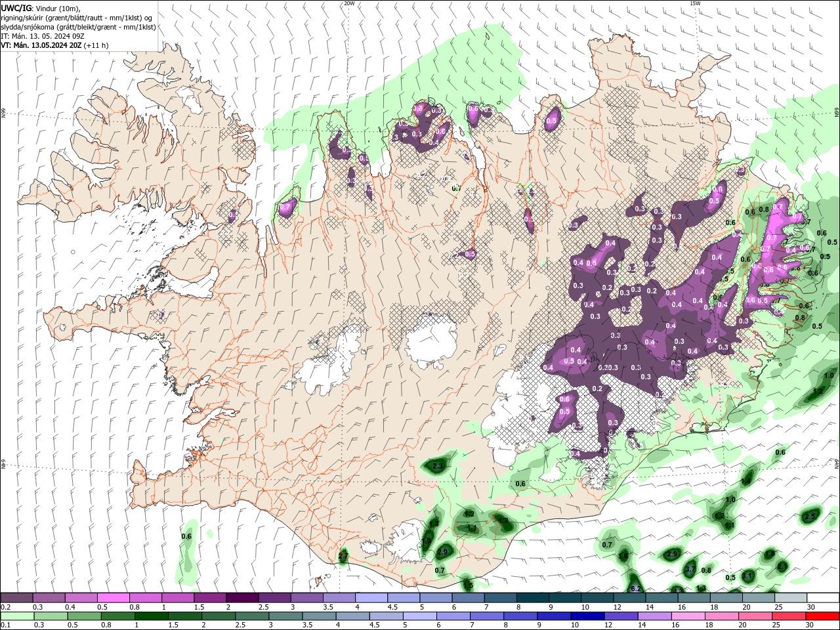Click the 20W longitude label

tap(349, 3)
